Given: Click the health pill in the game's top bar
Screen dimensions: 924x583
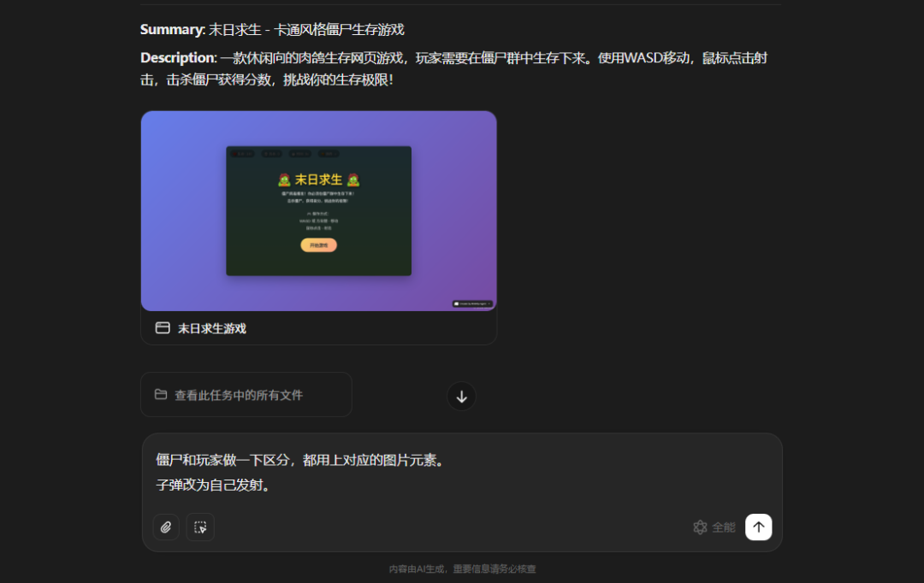Looking at the screenshot, I should [242, 154].
